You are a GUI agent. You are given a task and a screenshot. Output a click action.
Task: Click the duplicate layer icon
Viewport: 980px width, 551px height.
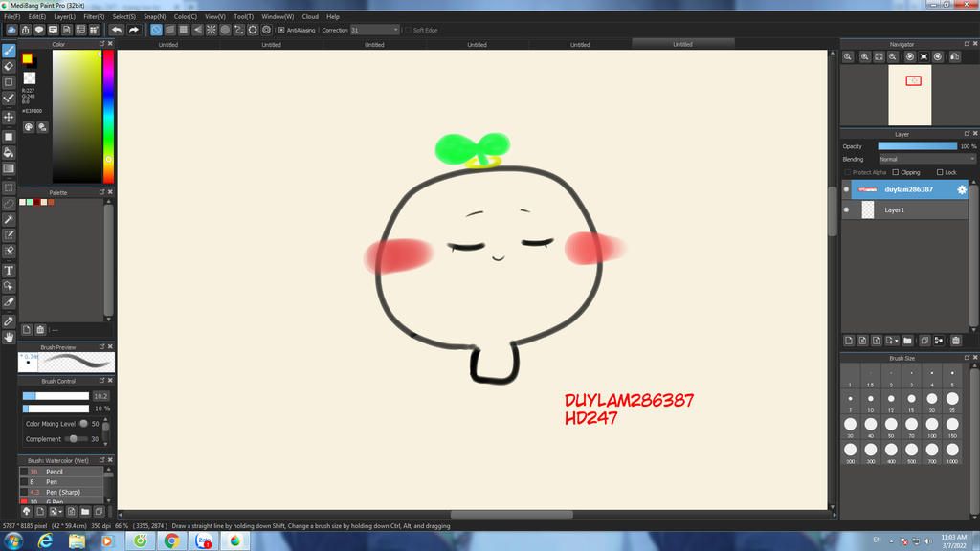(x=924, y=341)
